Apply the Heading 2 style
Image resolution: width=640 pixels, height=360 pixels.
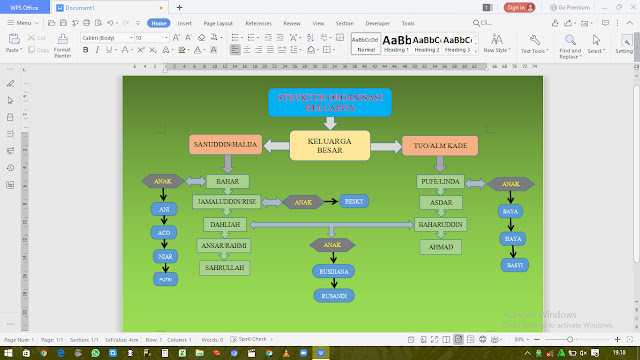click(427, 44)
